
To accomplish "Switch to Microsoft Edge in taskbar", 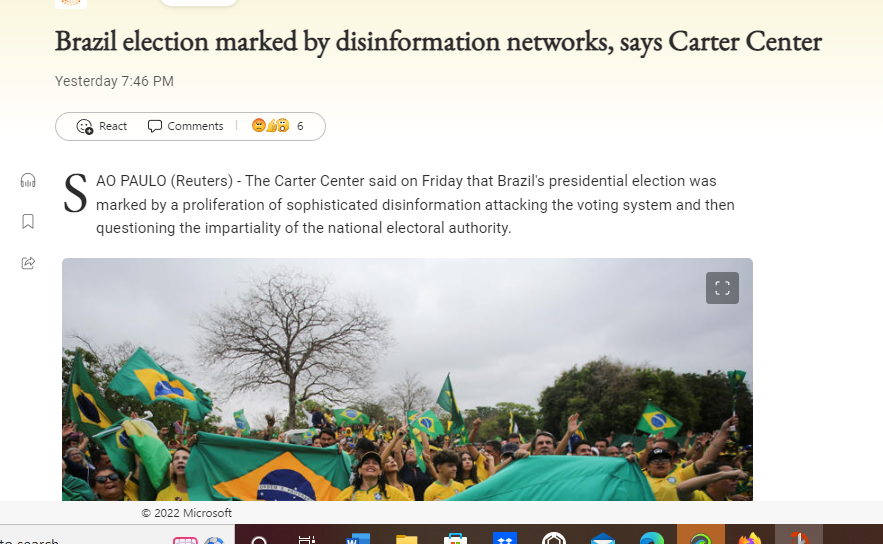I will pyautogui.click(x=652, y=538).
